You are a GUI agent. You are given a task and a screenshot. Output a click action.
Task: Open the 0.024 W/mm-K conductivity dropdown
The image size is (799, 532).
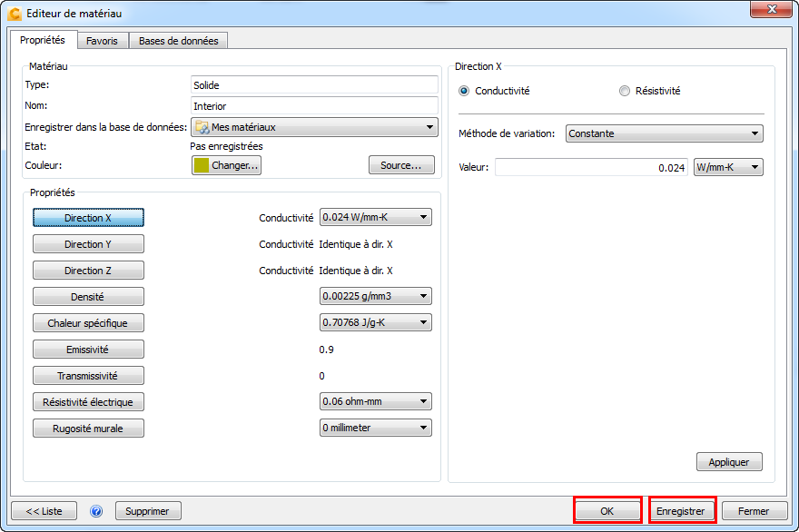(x=376, y=217)
